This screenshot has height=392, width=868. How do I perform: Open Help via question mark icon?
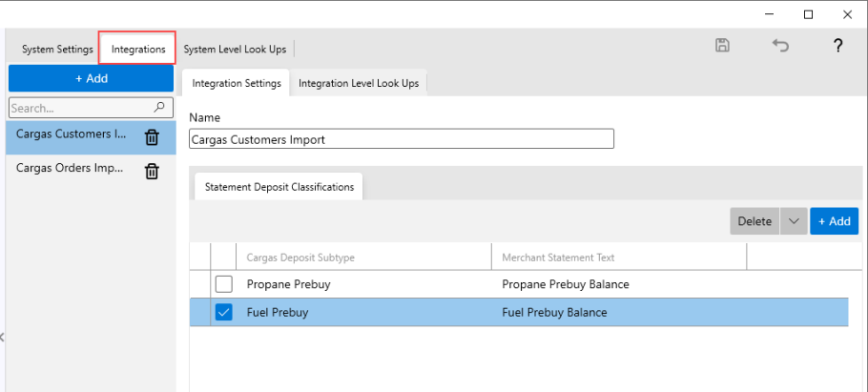(x=837, y=46)
